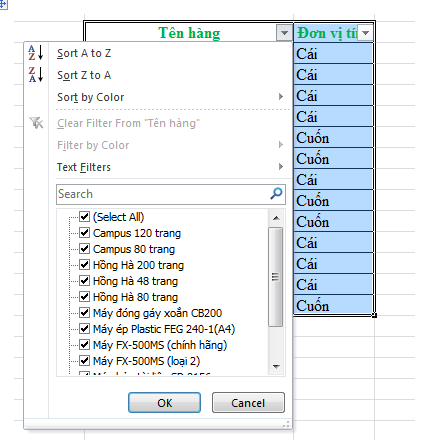Image resolution: width=423 pixels, height=440 pixels.
Task: Click the scroll down arrow in filter list
Action: coord(276,366)
